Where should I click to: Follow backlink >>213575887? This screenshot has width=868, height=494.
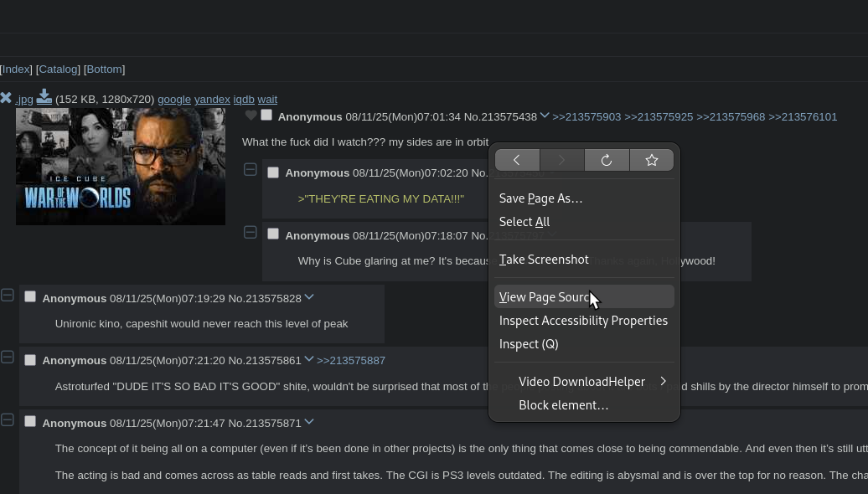click(x=351, y=361)
